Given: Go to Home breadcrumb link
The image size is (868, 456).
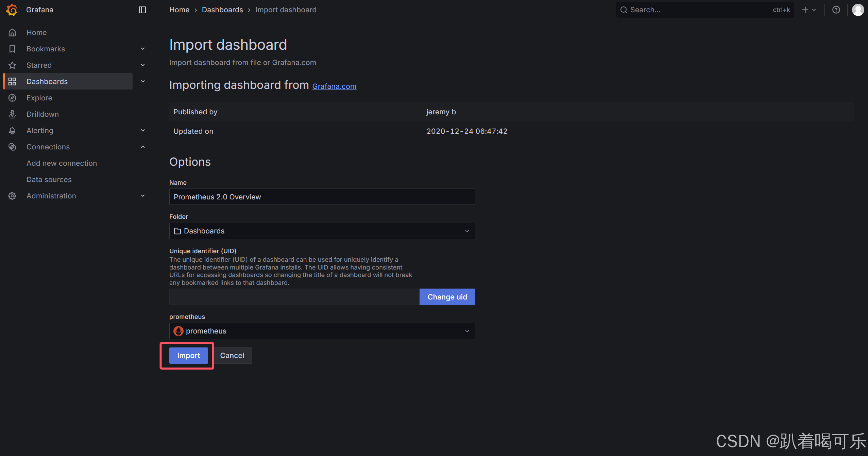Looking at the screenshot, I should point(180,10).
